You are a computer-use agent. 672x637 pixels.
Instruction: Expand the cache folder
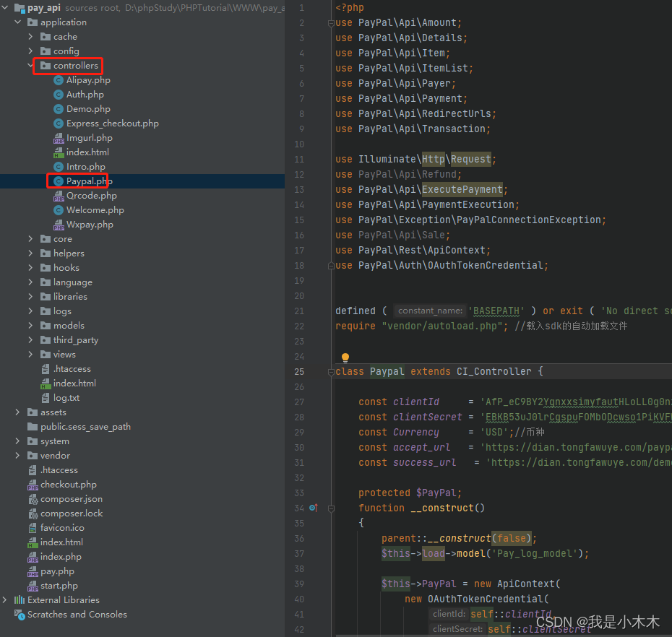coord(30,36)
